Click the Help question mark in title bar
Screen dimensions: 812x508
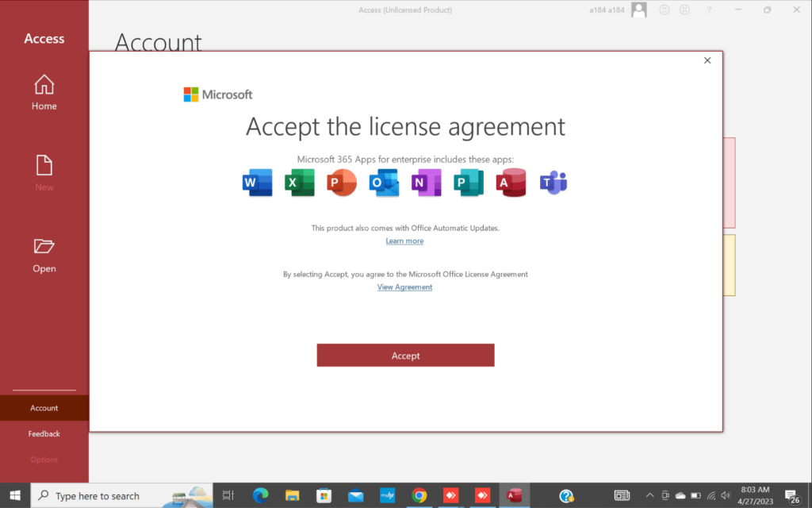tap(708, 10)
